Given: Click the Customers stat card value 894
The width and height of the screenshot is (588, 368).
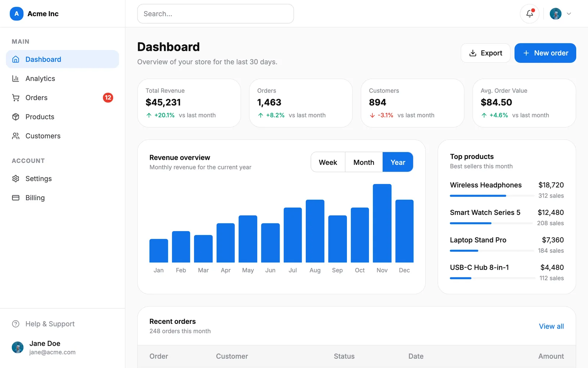Looking at the screenshot, I should click(x=377, y=102).
